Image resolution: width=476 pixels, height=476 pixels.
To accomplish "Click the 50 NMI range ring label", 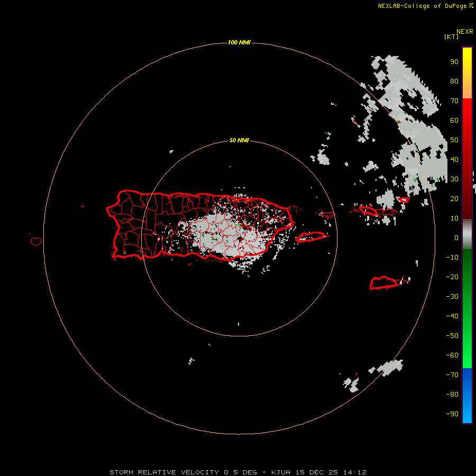I will (x=239, y=140).
